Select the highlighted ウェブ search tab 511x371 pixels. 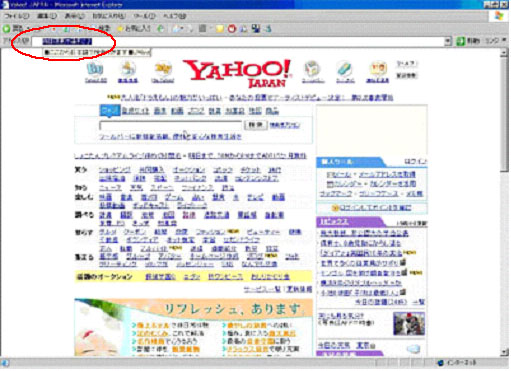(x=109, y=111)
